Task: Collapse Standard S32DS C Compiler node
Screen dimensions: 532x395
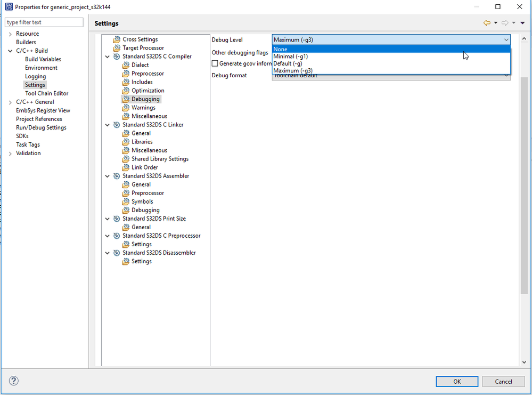Action: click(108, 57)
